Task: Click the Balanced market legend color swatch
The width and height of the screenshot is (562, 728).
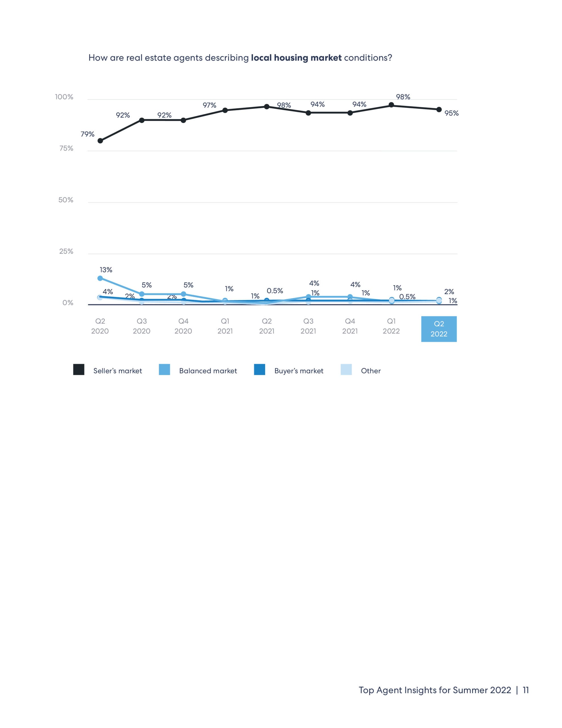Action: coord(165,370)
